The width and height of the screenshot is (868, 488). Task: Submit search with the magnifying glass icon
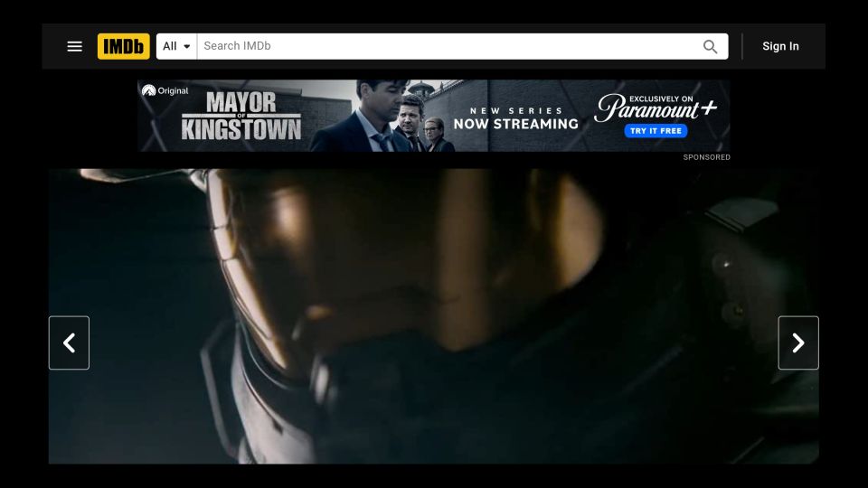coord(711,46)
